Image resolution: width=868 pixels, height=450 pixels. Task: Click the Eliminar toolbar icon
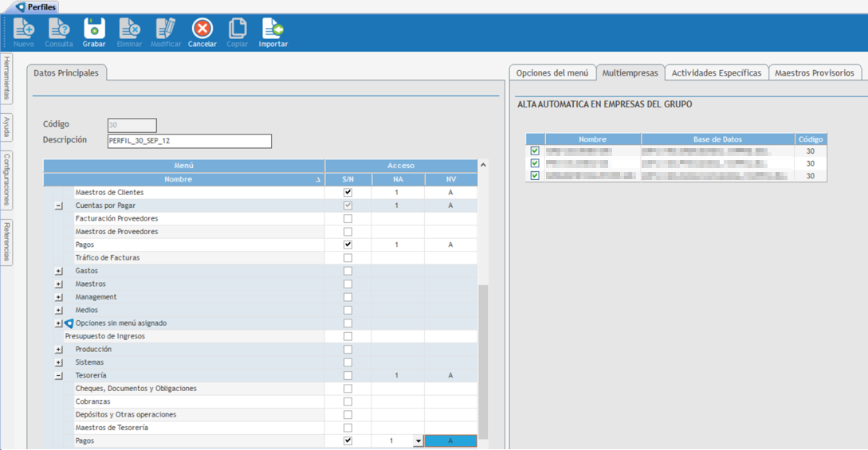tap(130, 33)
